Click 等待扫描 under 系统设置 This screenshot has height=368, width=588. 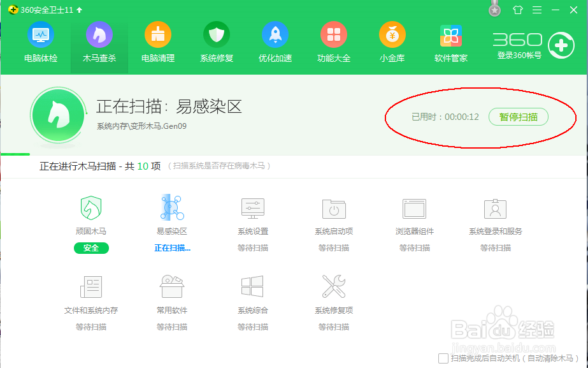pyautogui.click(x=253, y=248)
